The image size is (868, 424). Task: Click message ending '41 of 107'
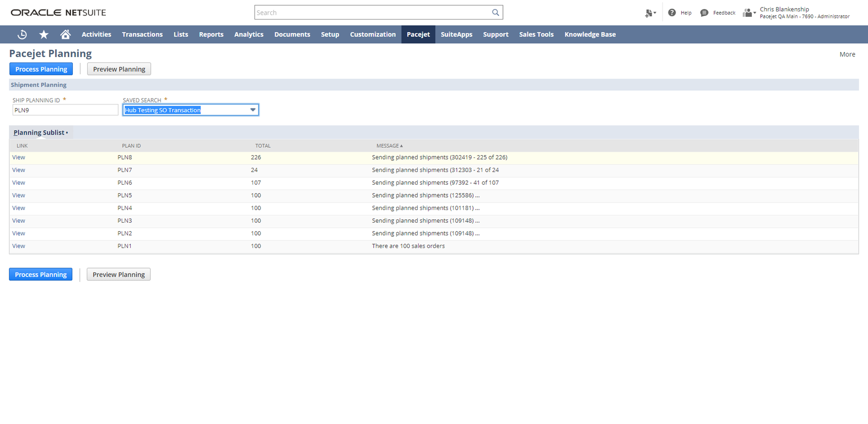click(x=435, y=182)
